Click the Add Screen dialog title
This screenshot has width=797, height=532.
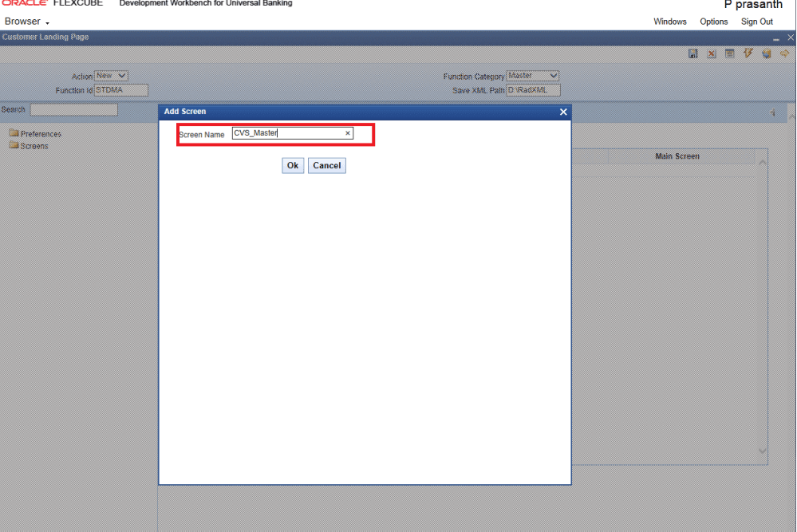coord(185,112)
